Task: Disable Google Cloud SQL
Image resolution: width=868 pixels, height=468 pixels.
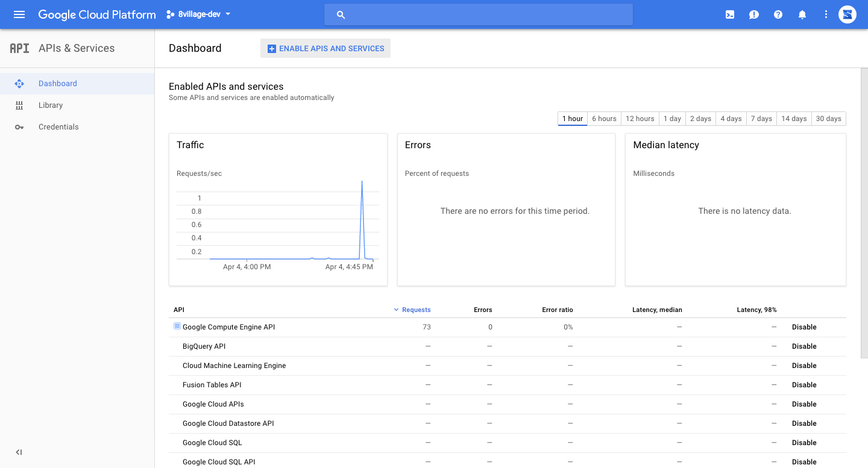Action: 804,443
